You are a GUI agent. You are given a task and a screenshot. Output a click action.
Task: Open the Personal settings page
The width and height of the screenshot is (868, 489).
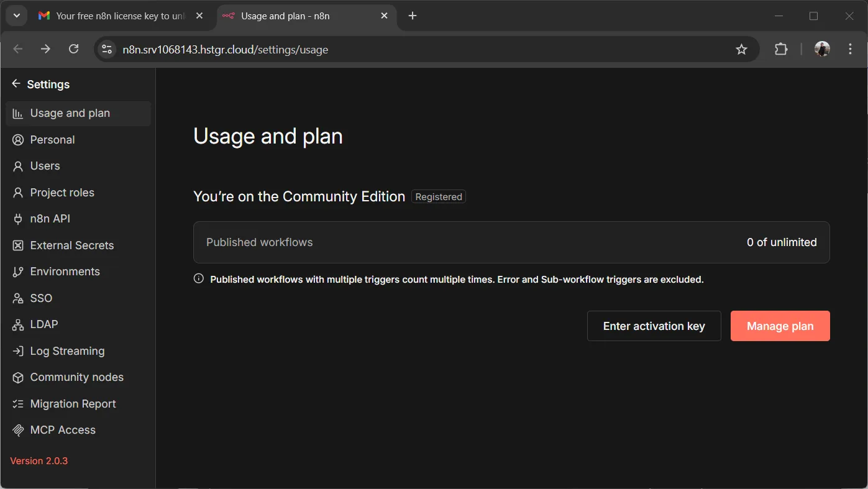coord(52,140)
